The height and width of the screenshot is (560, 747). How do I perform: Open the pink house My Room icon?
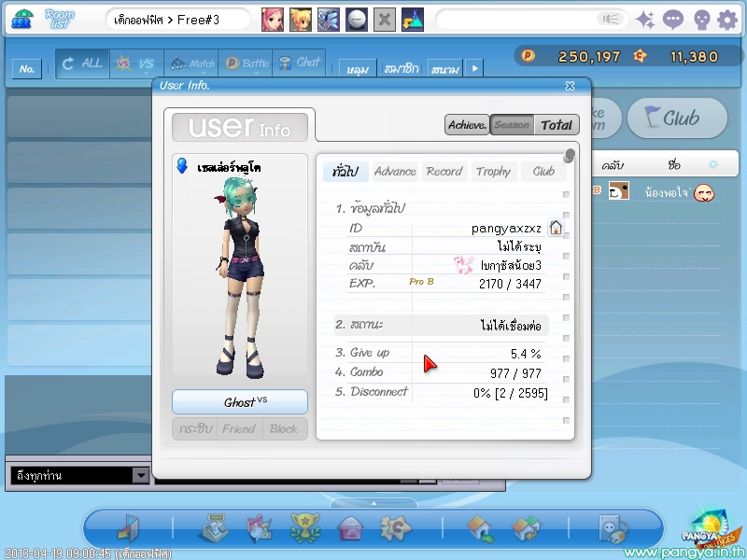(x=351, y=528)
